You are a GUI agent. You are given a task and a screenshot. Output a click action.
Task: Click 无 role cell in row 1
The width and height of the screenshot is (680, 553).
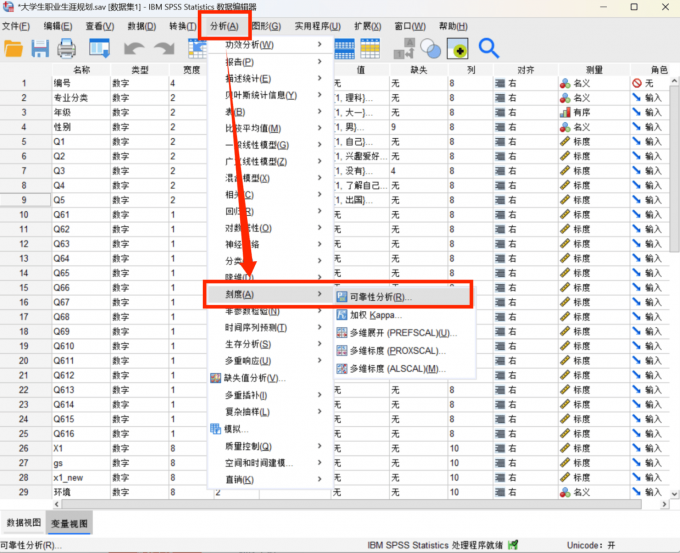pyautogui.click(x=651, y=83)
